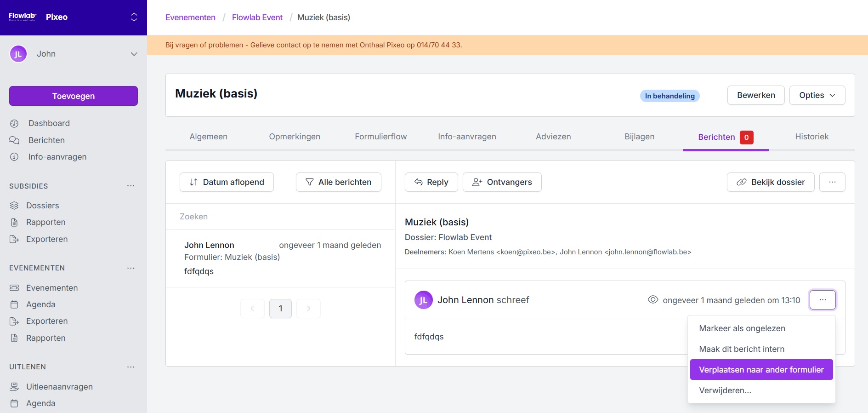Open Berichten via sidebar chat icon
The width and height of the screenshot is (868, 413).
tap(14, 140)
